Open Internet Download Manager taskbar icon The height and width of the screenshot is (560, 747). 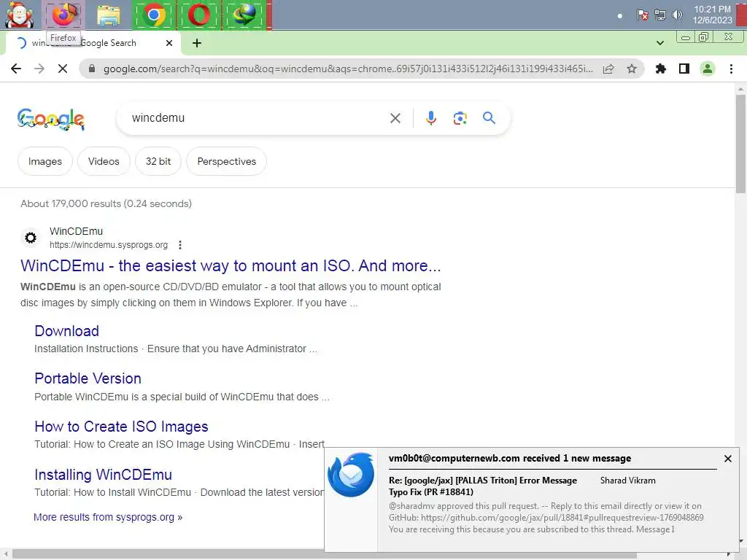click(x=244, y=15)
